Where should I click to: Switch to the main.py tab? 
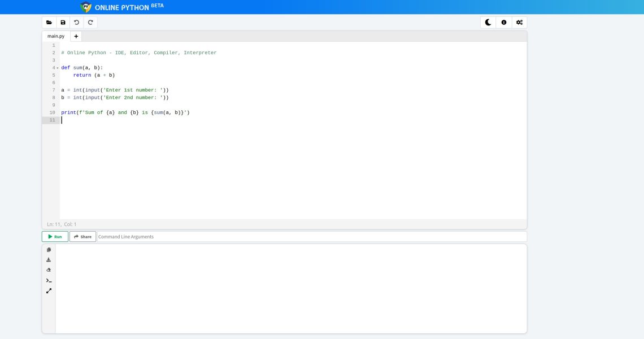(56, 36)
